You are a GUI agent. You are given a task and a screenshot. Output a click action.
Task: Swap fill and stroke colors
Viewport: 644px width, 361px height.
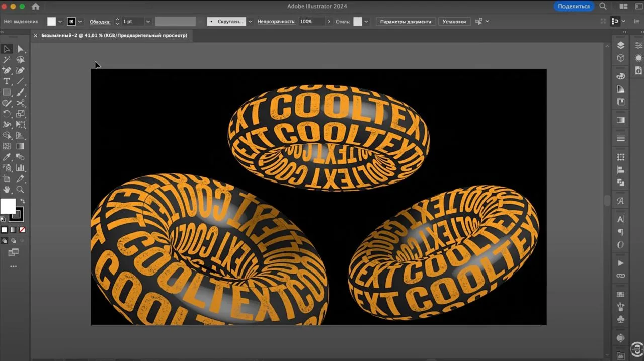(22, 201)
